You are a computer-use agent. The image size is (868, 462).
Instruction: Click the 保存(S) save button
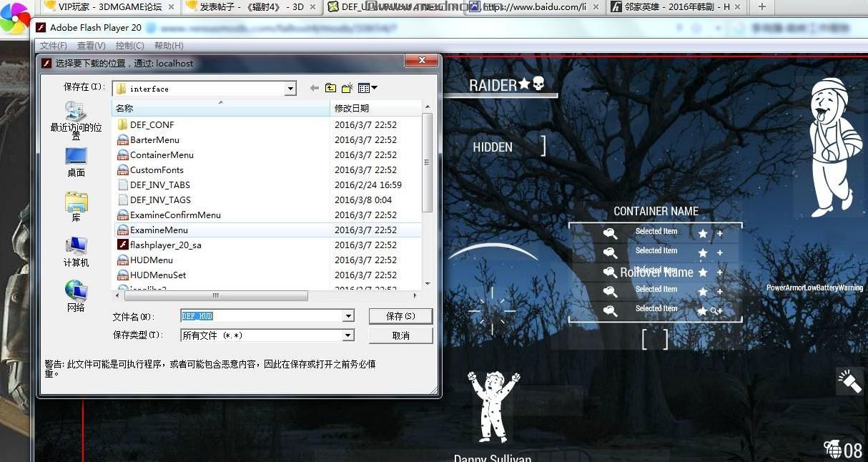(400, 315)
